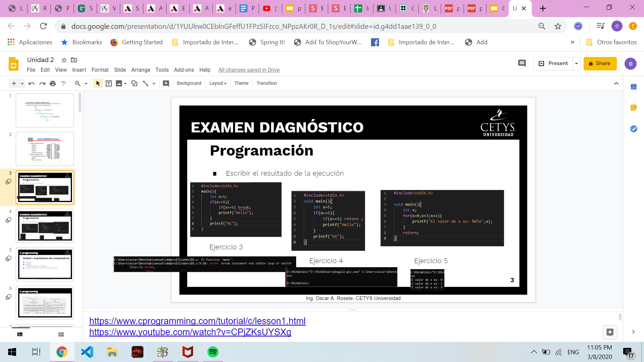This screenshot has height=362, width=644.
Task: Click the Undo icon in toolbar
Action: coord(32,83)
